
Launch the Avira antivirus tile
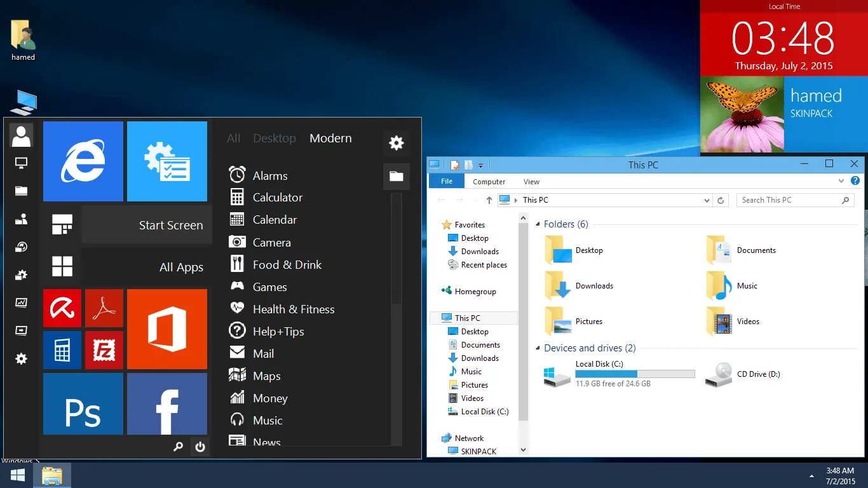62,308
